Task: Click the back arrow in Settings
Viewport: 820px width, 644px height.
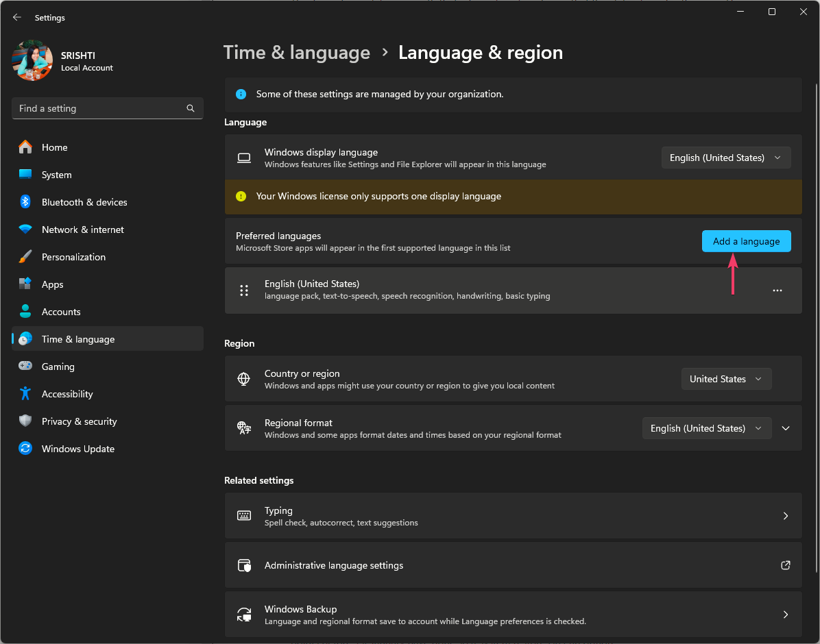Action: 16,17
